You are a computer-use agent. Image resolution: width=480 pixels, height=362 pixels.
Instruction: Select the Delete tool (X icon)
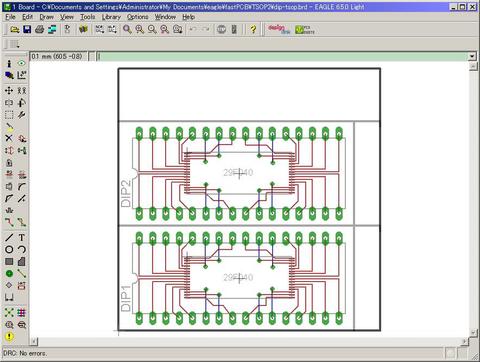(9, 138)
